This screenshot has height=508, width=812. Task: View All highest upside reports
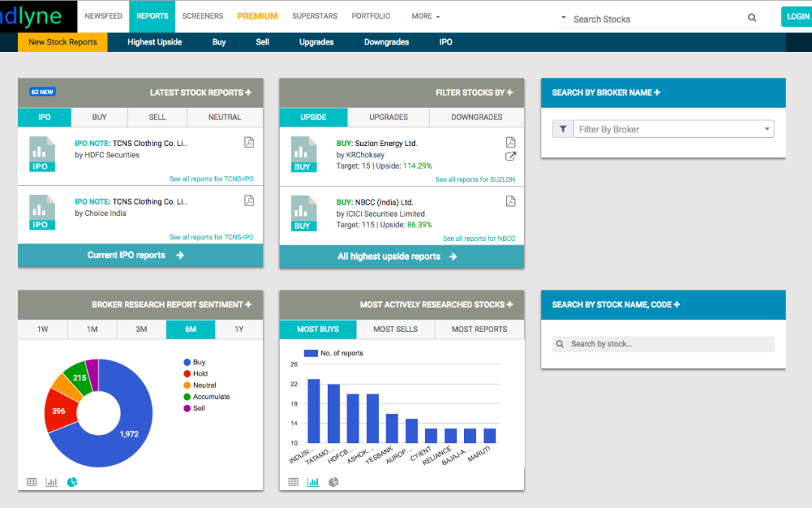401,257
